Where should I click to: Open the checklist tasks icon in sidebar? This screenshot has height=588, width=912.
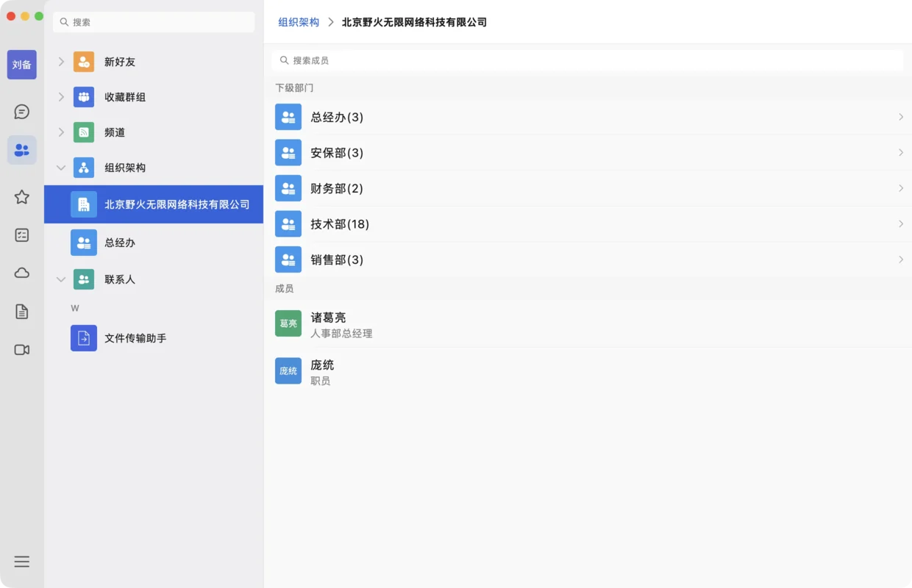22,235
